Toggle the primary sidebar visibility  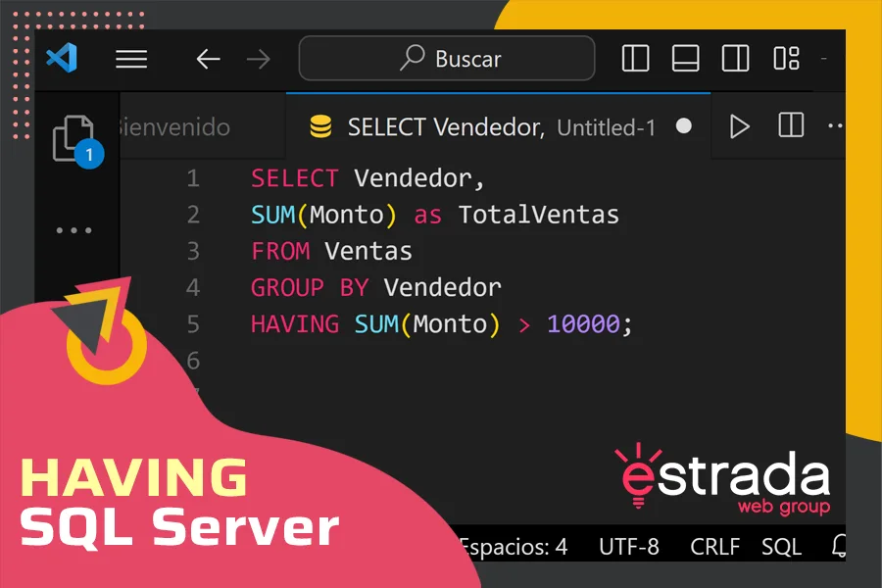coord(635,59)
